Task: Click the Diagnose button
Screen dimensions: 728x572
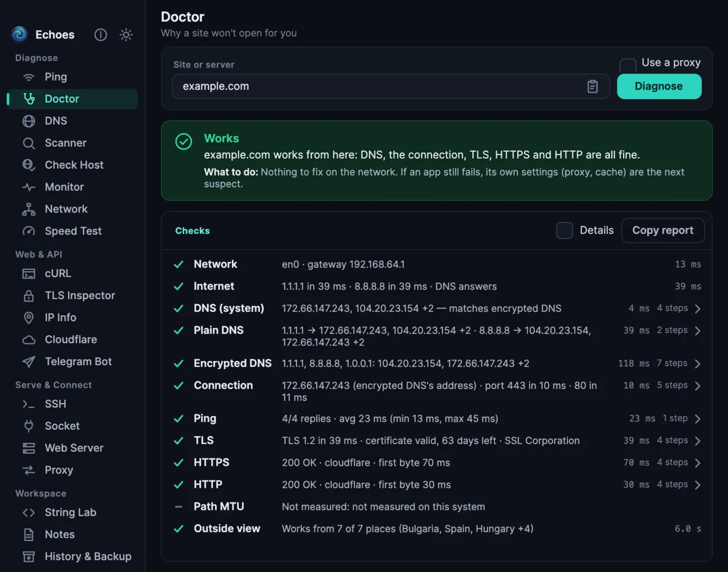Action: pyautogui.click(x=659, y=86)
